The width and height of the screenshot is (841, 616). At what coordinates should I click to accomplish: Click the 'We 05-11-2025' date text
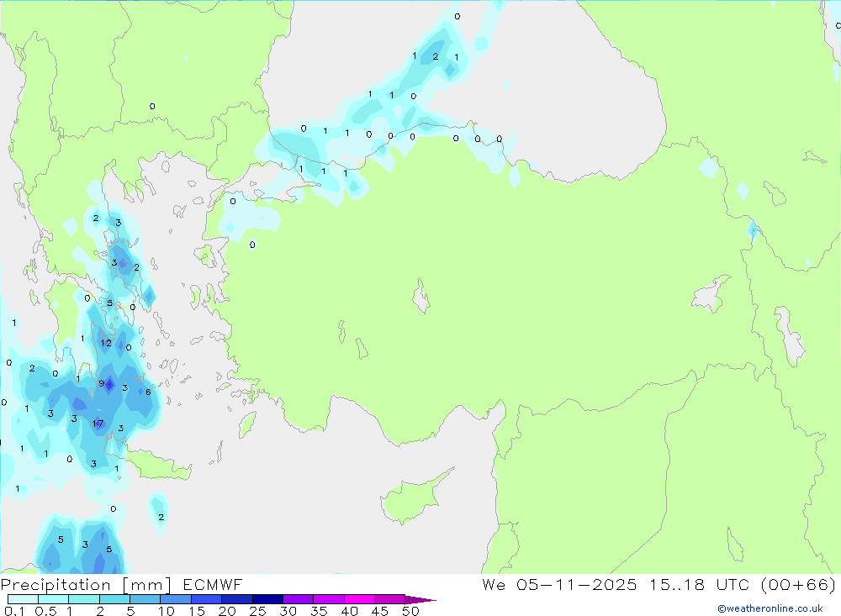559,585
